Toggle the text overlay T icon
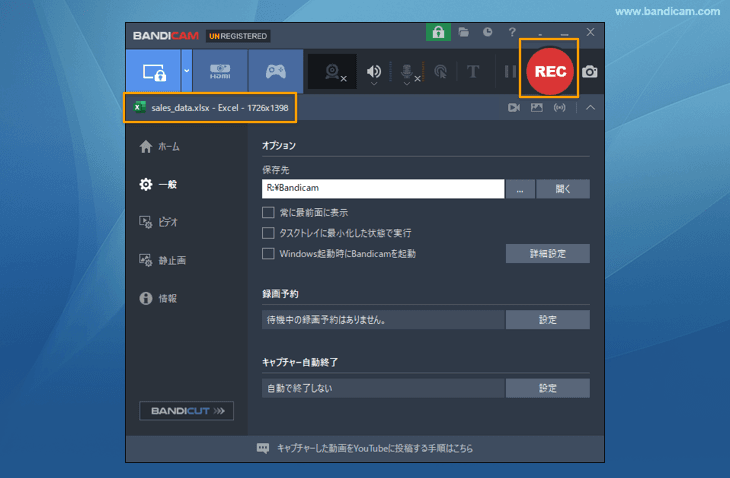Image resolution: width=730 pixels, height=478 pixels. (x=473, y=71)
